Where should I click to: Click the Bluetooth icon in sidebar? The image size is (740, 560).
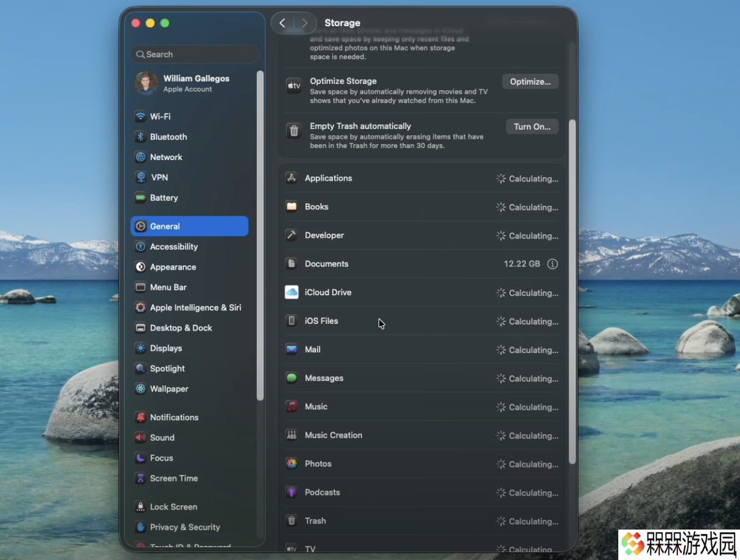click(x=141, y=137)
